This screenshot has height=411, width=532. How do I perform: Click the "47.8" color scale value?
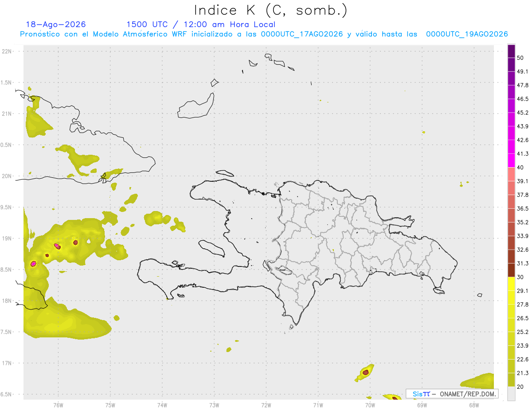point(523,86)
